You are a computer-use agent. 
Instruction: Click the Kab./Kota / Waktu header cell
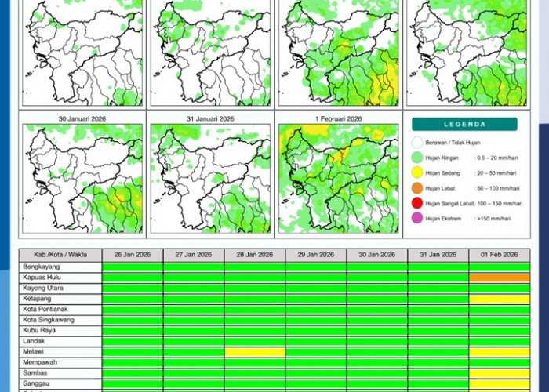(60, 255)
